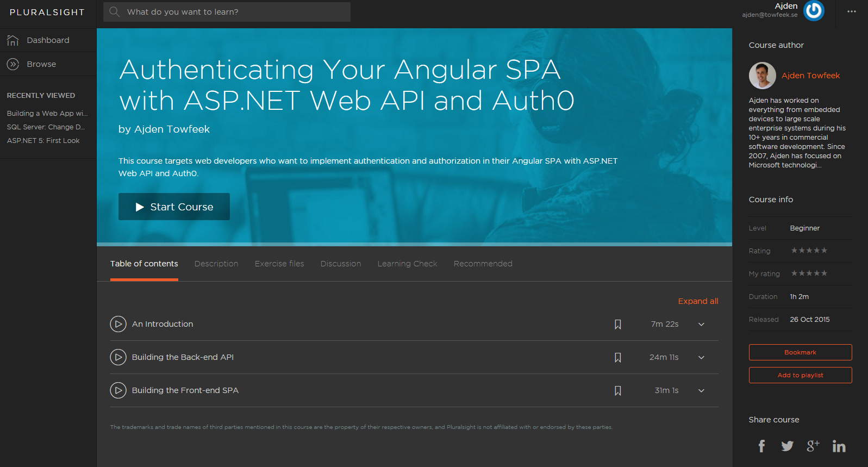868x467 pixels.
Task: Click the 'by Ajden Towfeek' byline
Action: click(164, 129)
